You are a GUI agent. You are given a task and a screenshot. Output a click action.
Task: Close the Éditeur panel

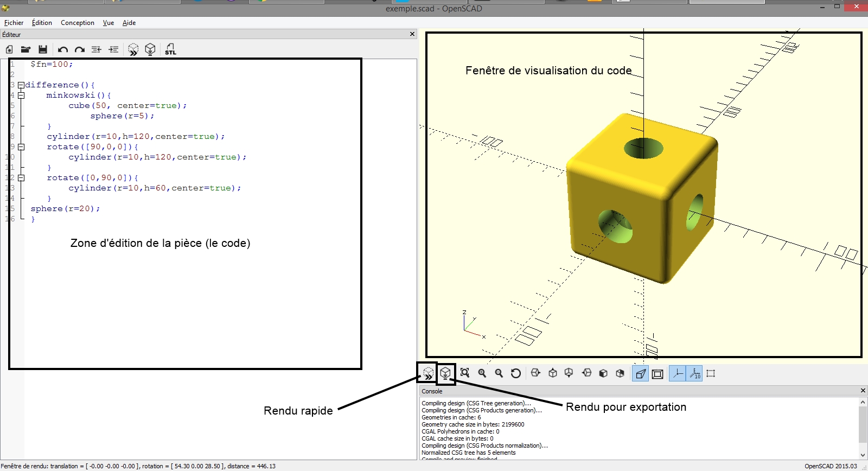tap(412, 34)
